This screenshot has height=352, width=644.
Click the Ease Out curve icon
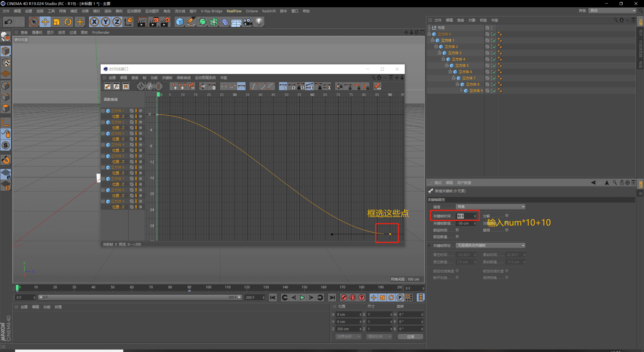point(271,86)
